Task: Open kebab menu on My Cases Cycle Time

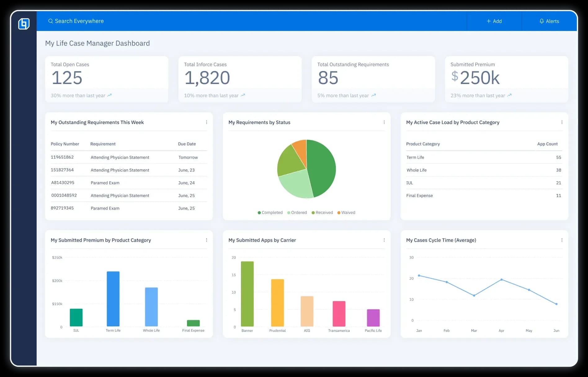Action: (562, 240)
